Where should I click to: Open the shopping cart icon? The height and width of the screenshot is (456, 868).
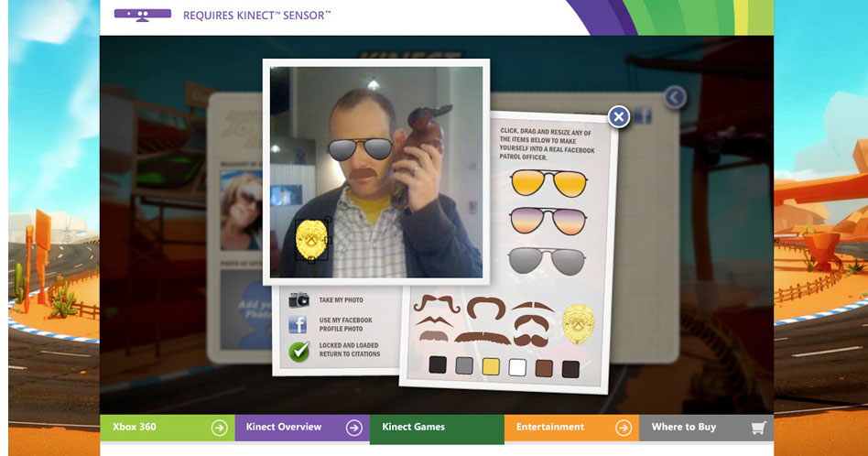(758, 428)
